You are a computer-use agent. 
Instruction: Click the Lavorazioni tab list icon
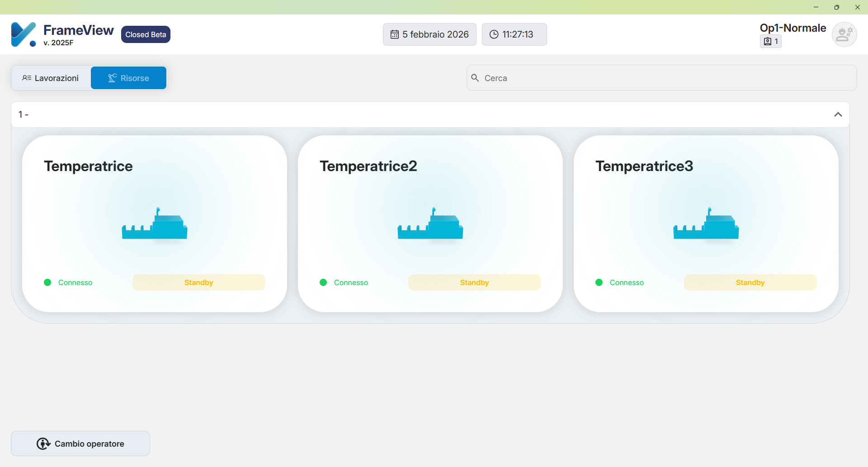click(27, 78)
